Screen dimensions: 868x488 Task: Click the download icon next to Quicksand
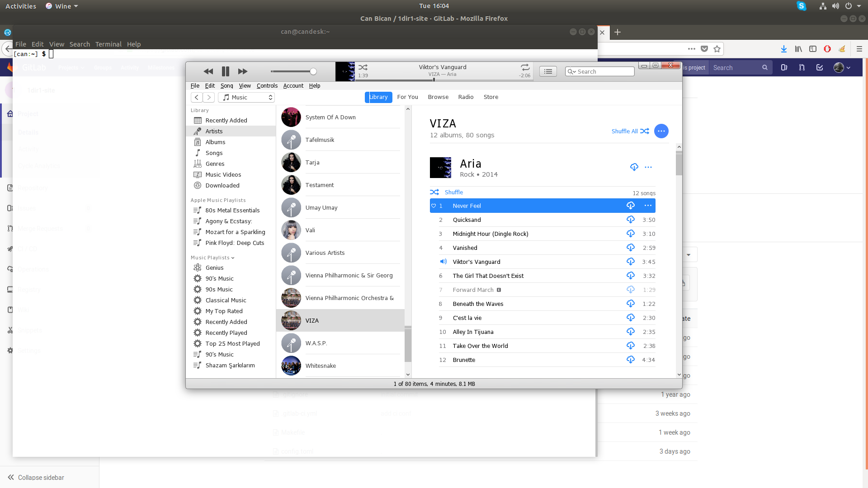click(630, 219)
